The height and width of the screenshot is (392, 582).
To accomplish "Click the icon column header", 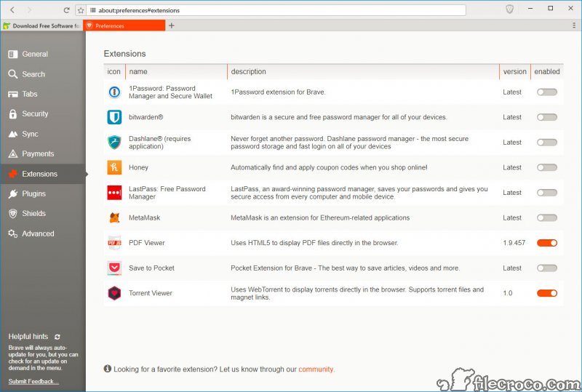I will coord(114,72).
